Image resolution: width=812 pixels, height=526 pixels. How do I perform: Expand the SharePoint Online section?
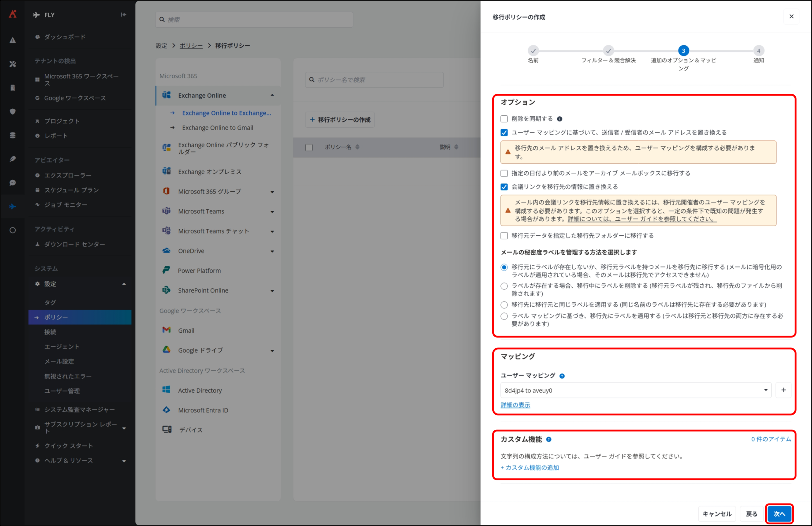tap(272, 291)
